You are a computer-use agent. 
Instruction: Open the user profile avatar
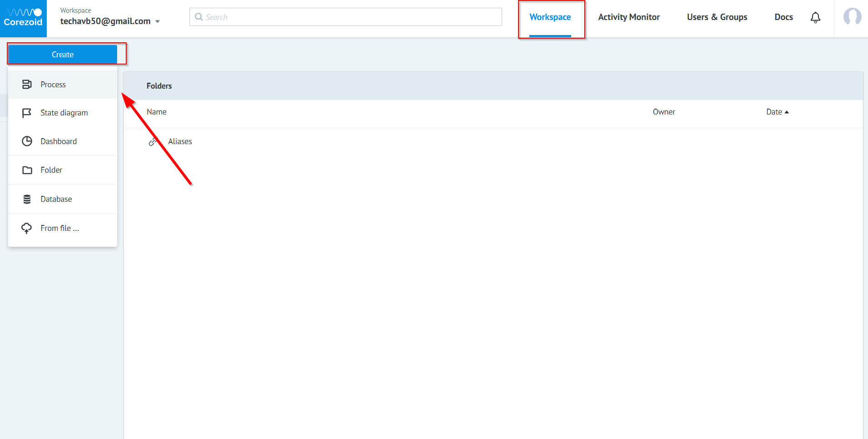[852, 17]
